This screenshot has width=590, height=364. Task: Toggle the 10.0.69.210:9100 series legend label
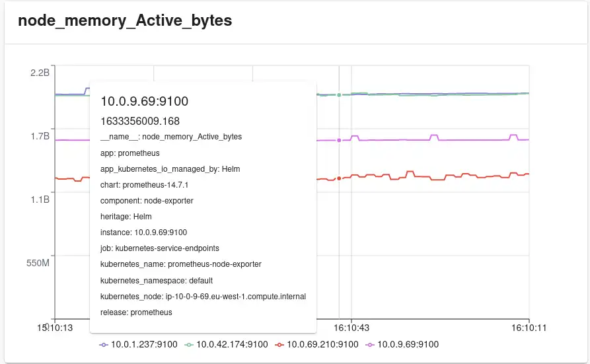pyautogui.click(x=322, y=344)
